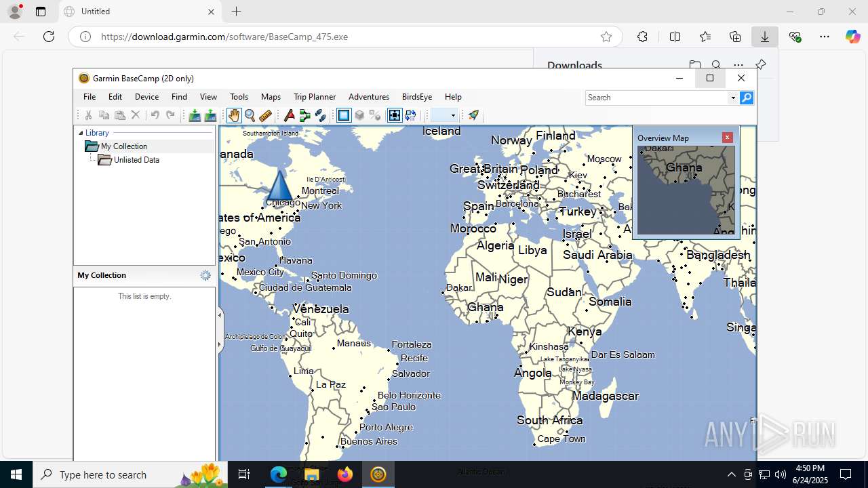Screen dimensions: 868x488
Task: Open browser Extensions puzzle icon
Action: click(x=642, y=37)
